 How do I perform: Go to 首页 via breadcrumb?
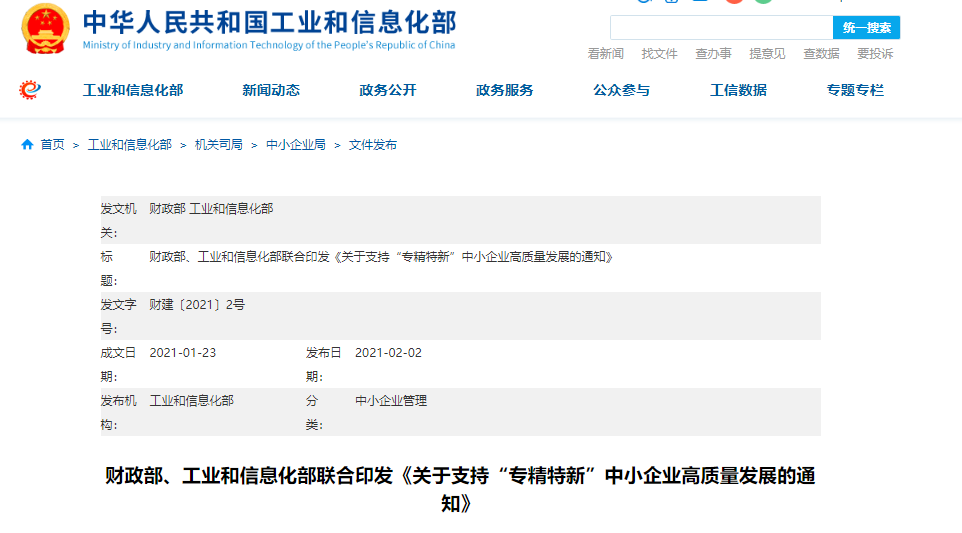click(53, 145)
